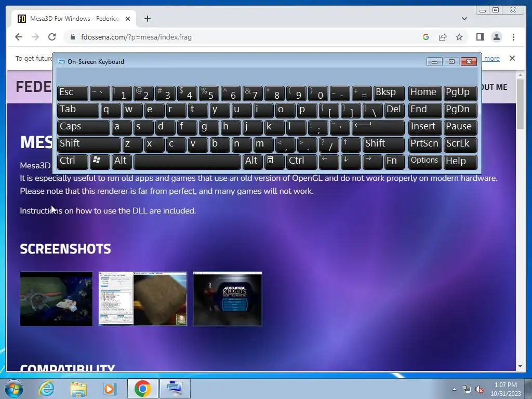532x399 pixels.
Task: Click the Google icon in address bar
Action: coord(426,37)
